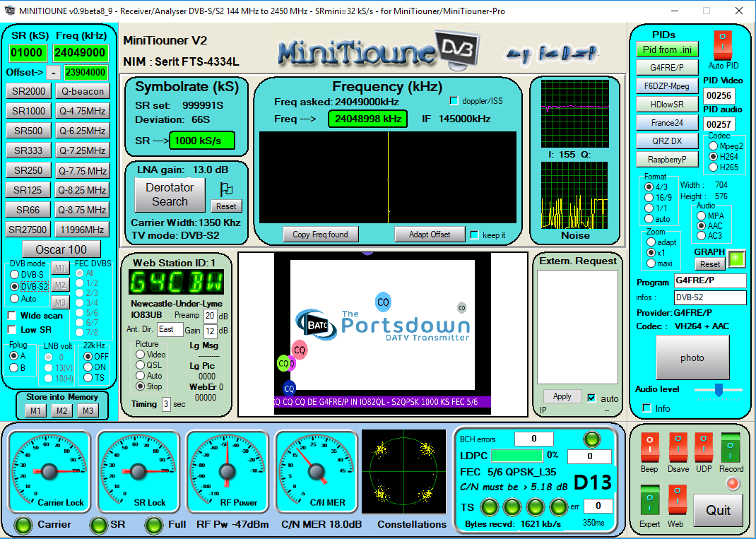Click the constellation diagram display

(403, 470)
